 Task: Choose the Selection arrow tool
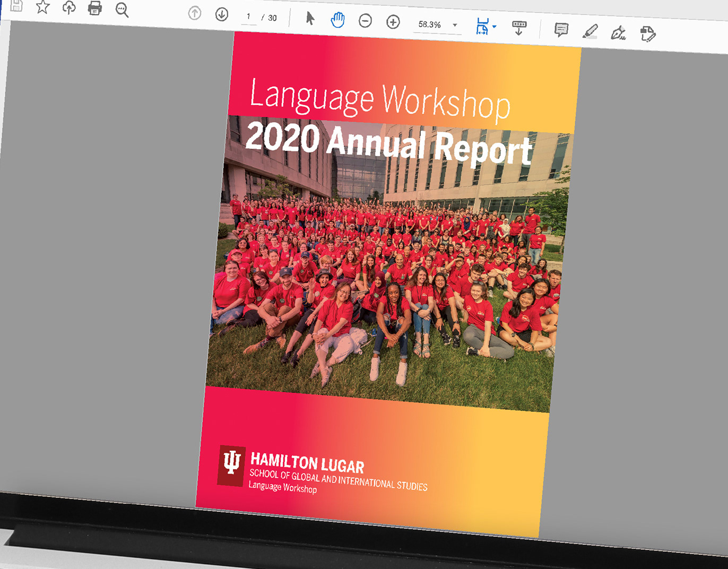tap(310, 19)
